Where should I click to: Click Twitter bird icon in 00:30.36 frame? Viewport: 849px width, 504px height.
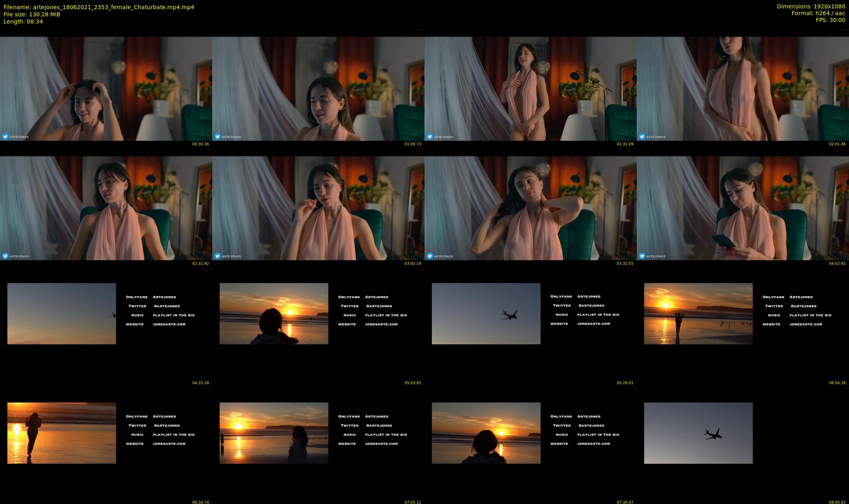point(5,137)
